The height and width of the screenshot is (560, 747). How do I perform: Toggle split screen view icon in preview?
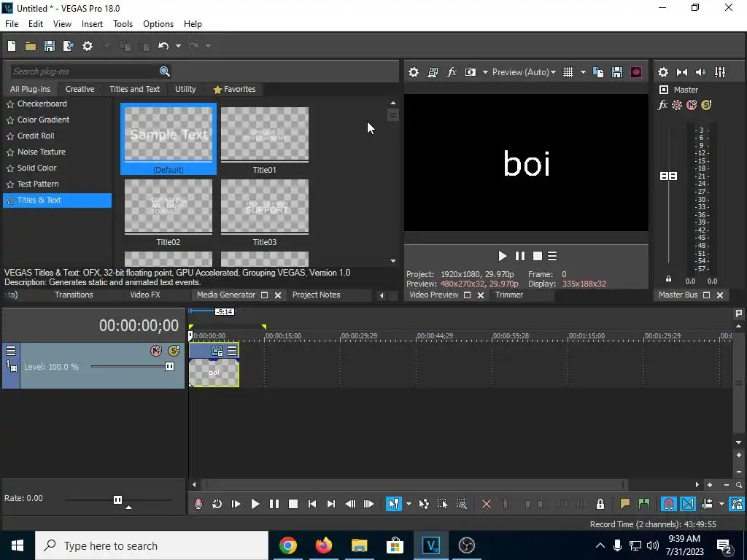(471, 72)
